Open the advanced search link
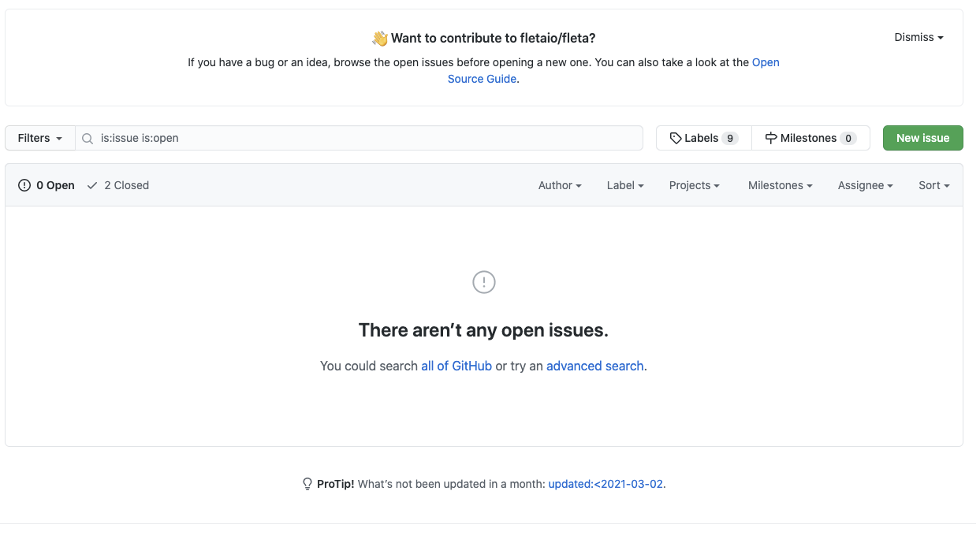 [x=595, y=366]
